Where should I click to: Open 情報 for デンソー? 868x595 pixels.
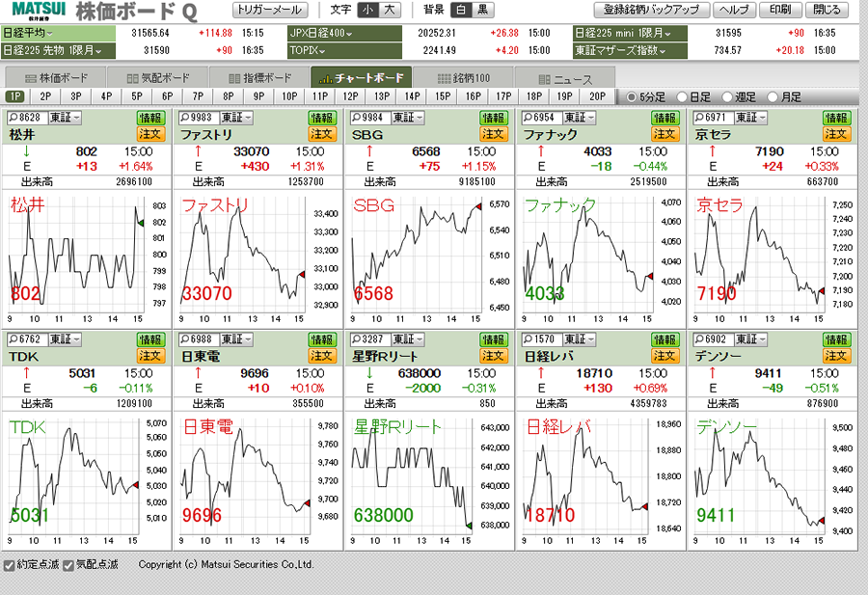(x=836, y=339)
